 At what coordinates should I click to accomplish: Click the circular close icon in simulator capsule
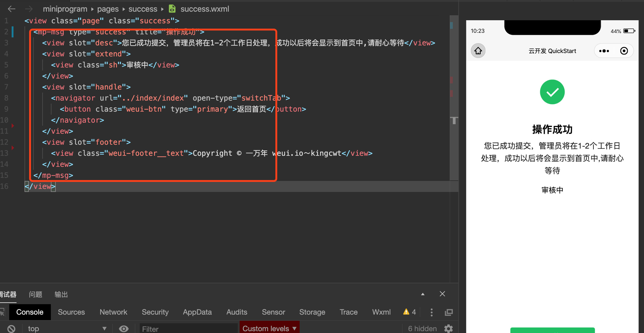[x=624, y=51]
